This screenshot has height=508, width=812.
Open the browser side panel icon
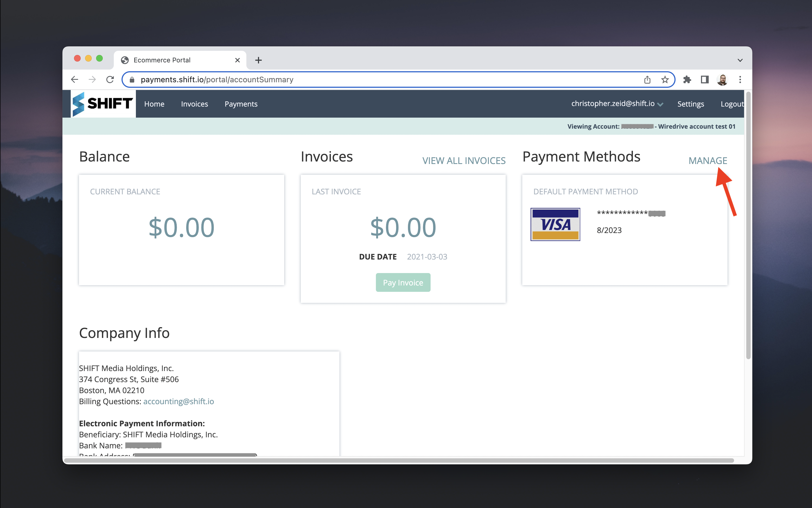(705, 79)
